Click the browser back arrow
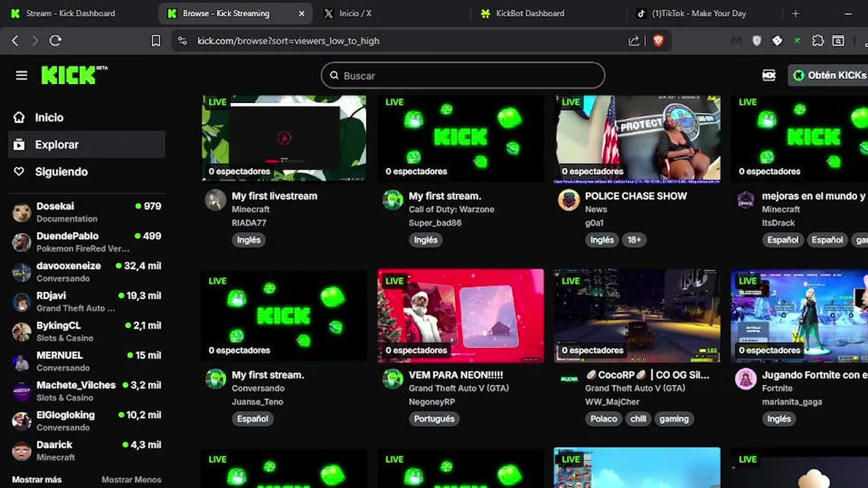868x488 pixels. [x=15, y=41]
